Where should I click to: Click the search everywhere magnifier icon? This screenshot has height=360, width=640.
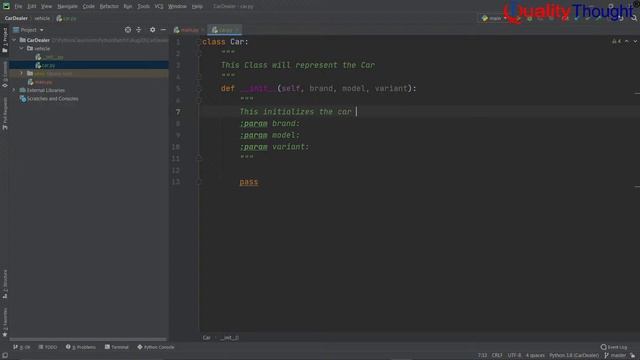pos(633,18)
